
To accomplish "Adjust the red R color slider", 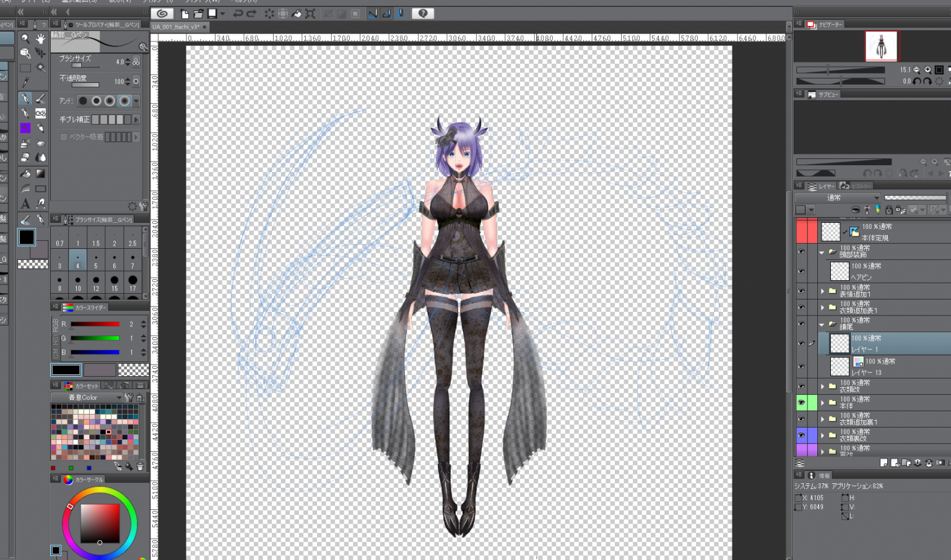I will click(95, 324).
